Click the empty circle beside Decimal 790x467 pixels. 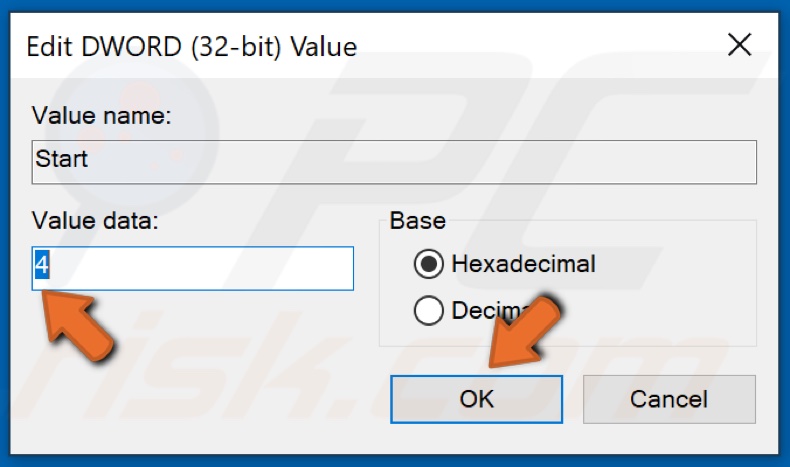[428, 310]
